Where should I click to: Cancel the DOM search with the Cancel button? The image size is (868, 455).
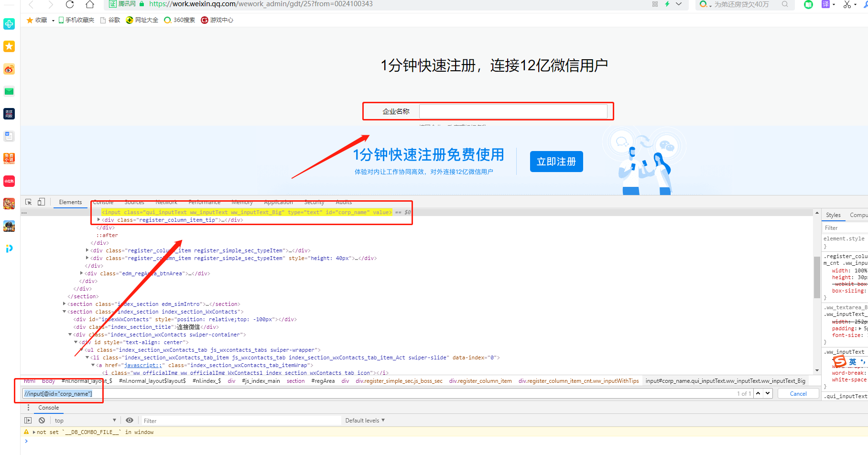(x=798, y=393)
